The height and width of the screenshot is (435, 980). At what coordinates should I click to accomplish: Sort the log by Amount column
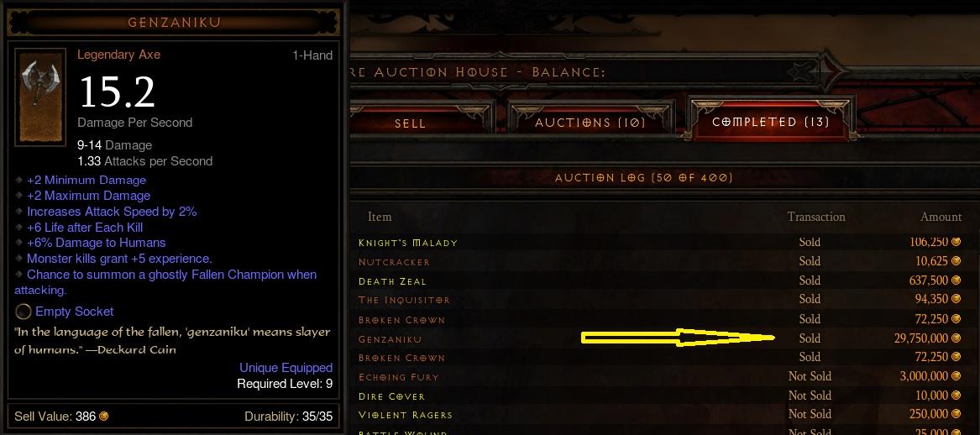tap(941, 217)
